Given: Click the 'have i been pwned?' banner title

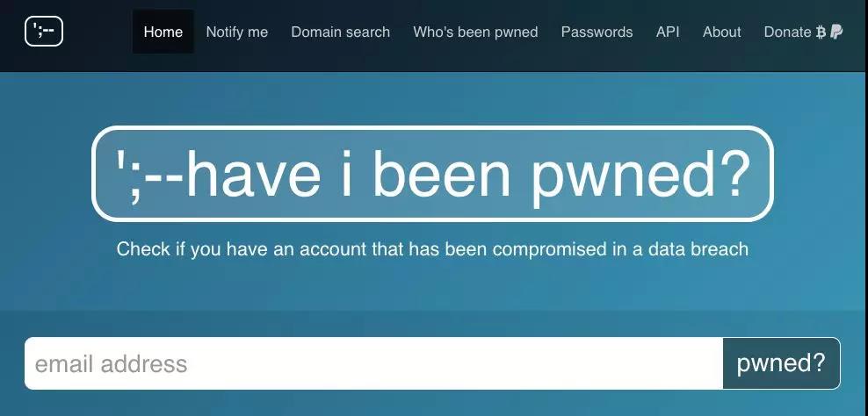Looking at the screenshot, I should click(432, 175).
